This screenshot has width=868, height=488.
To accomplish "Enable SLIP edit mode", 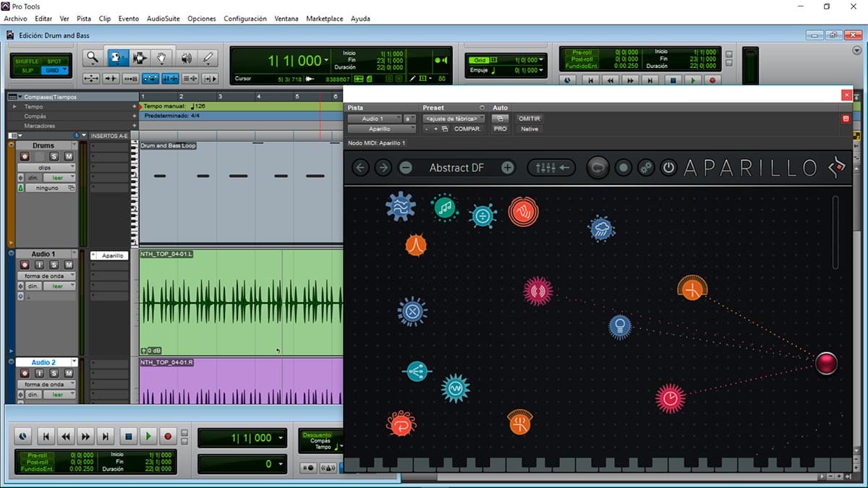I will coord(27,70).
